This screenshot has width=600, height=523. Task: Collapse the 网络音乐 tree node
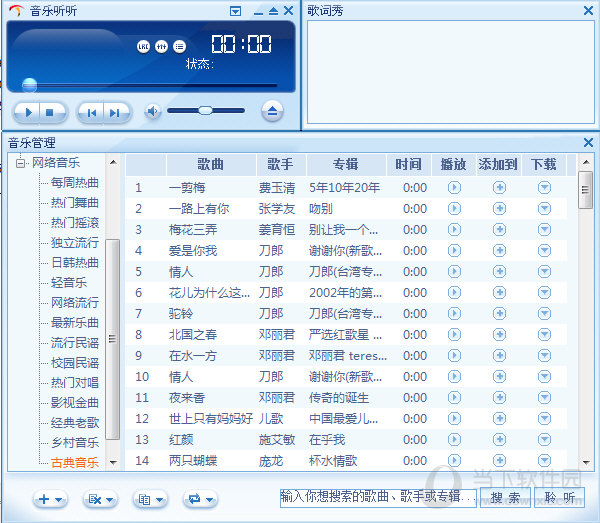coord(20,163)
